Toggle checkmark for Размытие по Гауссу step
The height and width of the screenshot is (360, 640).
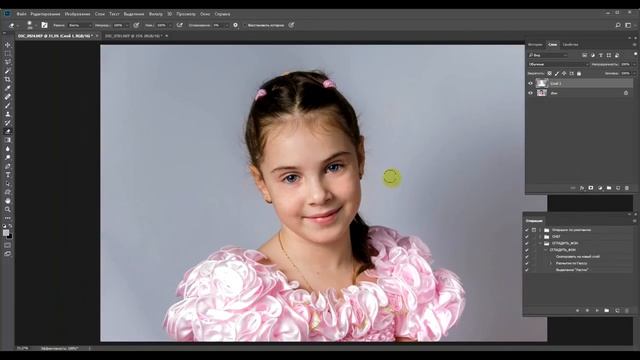[x=527, y=263]
